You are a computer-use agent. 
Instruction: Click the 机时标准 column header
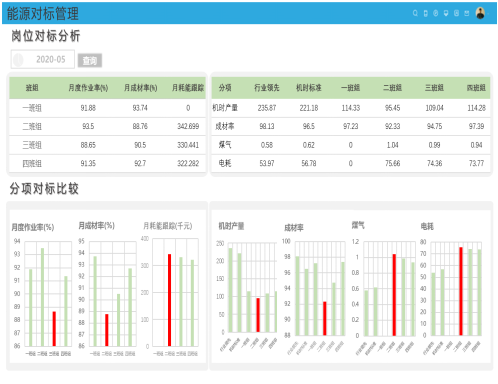tap(309, 88)
